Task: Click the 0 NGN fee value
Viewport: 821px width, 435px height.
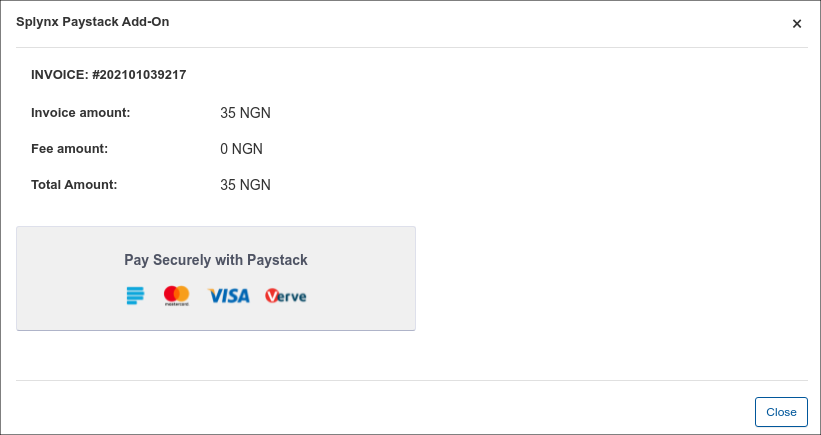Action: tap(241, 149)
